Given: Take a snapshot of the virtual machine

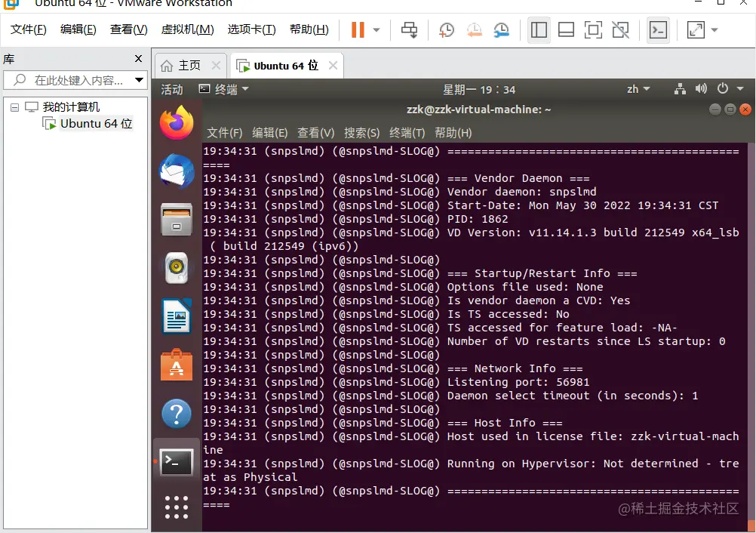Looking at the screenshot, I should (x=447, y=30).
